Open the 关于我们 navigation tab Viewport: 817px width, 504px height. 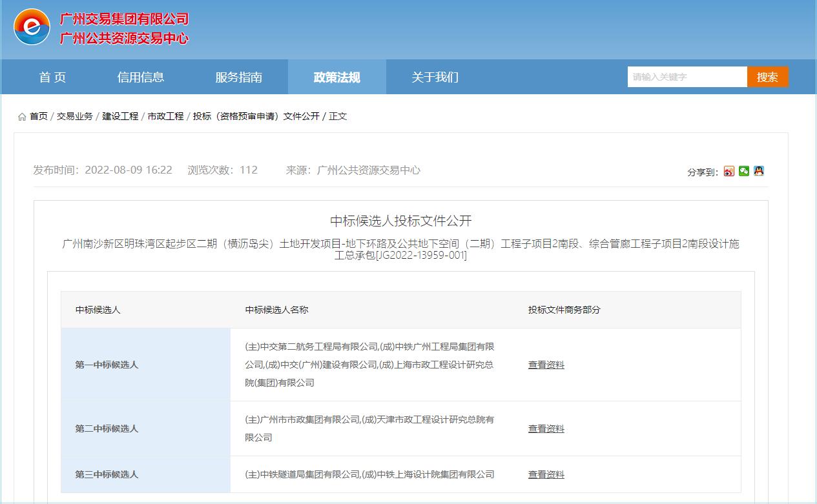pyautogui.click(x=435, y=77)
